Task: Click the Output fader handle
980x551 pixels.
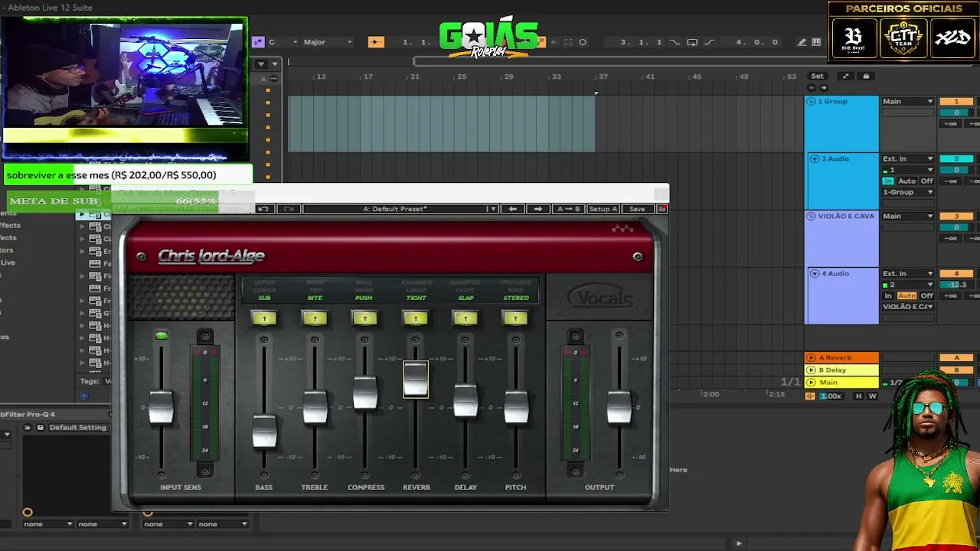Action: click(x=619, y=406)
